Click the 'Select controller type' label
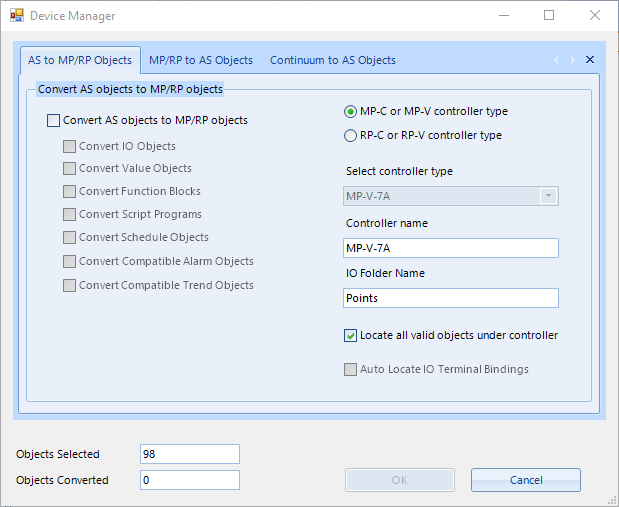 (x=399, y=171)
